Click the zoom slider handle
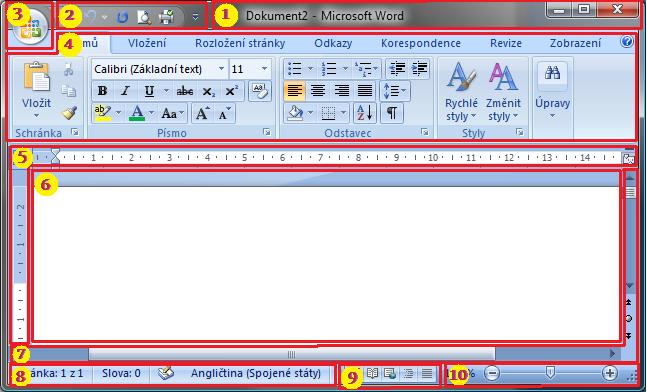Viewport: 647px width, 392px height. click(550, 373)
